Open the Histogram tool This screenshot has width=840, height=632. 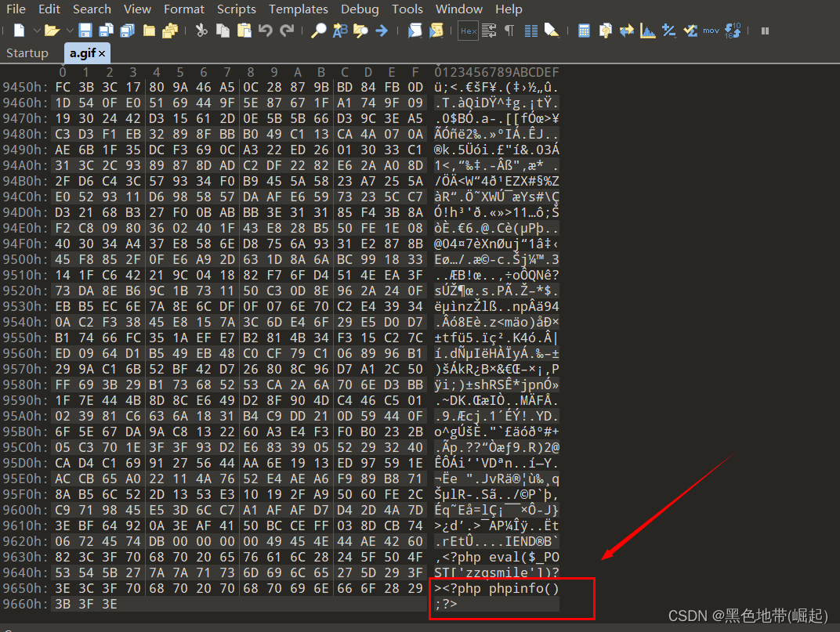[648, 31]
